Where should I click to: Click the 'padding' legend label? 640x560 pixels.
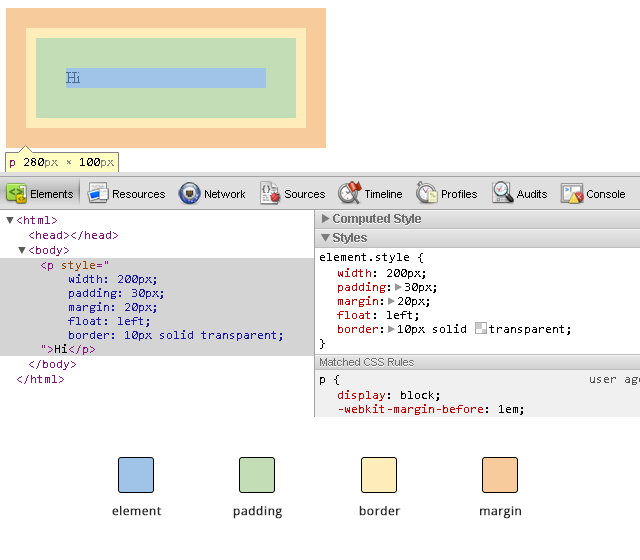[258, 511]
